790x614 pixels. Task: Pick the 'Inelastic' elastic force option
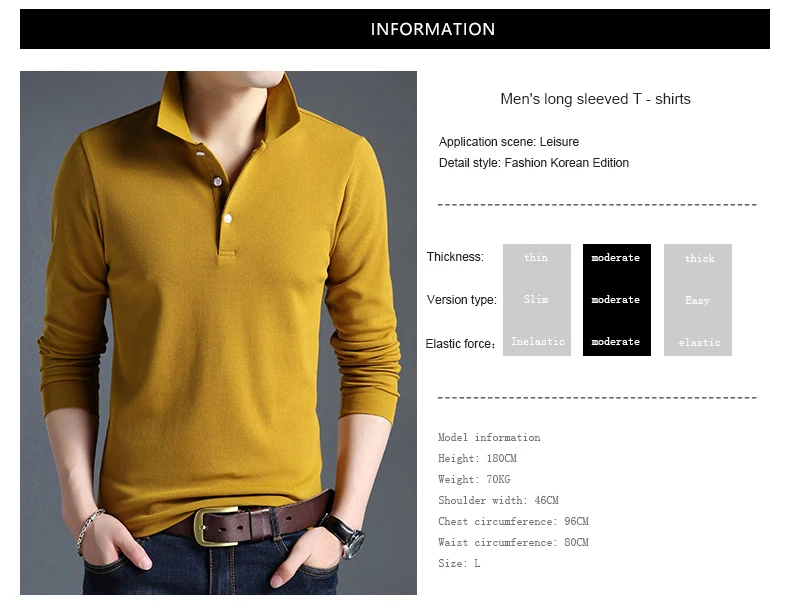pyautogui.click(x=538, y=342)
